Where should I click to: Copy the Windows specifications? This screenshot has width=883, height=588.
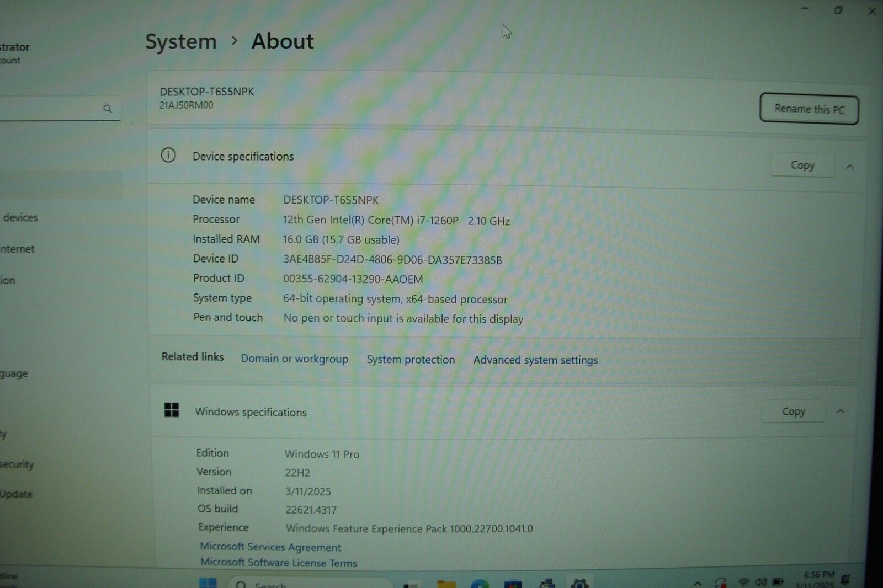(793, 411)
